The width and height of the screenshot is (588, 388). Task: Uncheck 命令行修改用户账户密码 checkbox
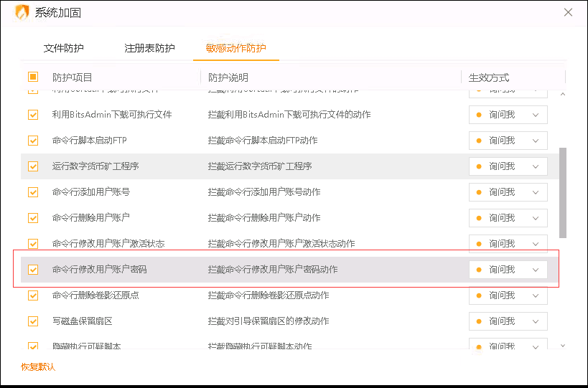[33, 270]
